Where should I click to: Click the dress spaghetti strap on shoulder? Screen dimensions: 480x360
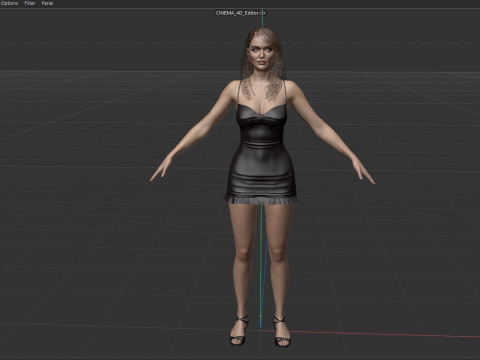(x=238, y=93)
